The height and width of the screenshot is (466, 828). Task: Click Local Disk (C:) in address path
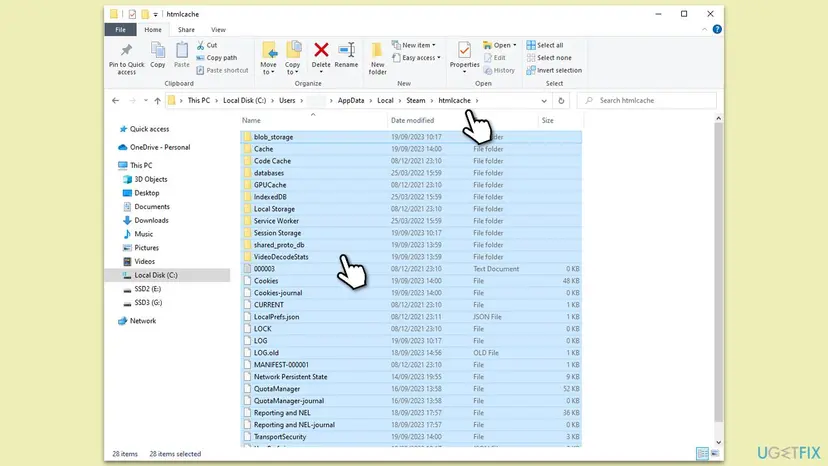(244, 100)
